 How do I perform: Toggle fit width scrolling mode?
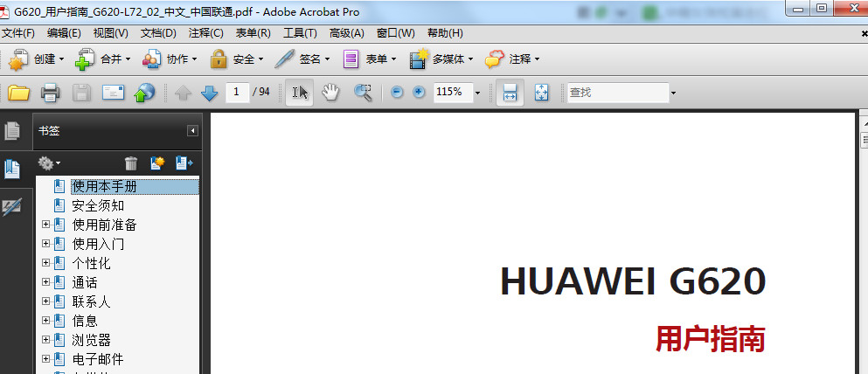[510, 93]
